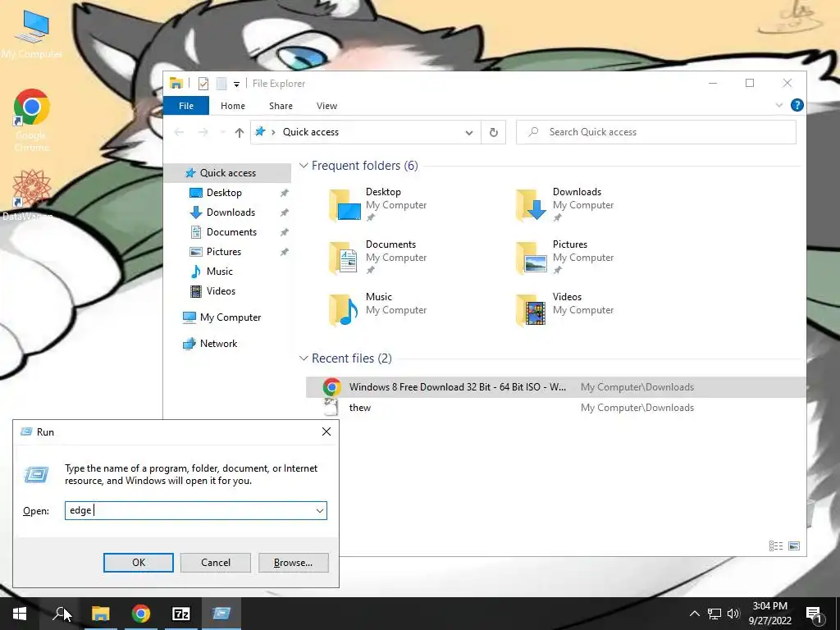Image resolution: width=840 pixels, height=630 pixels.
Task: Click the Windows Start button
Action: (x=20, y=614)
